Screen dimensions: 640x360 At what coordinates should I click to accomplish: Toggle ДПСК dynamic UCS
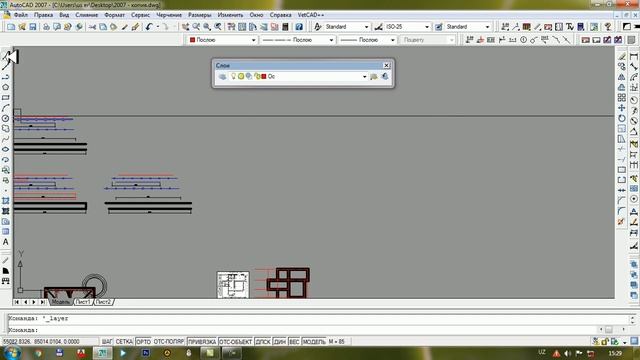[263, 342]
